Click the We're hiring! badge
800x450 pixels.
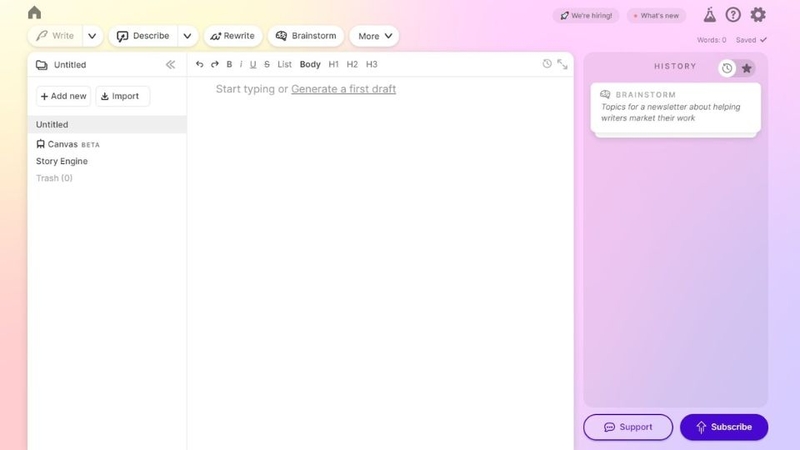click(586, 16)
